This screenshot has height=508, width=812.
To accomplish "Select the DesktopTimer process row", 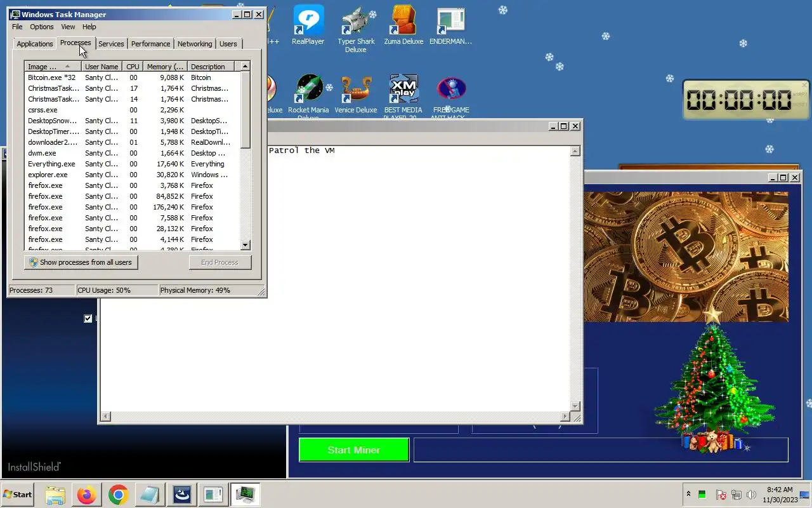I will (x=133, y=131).
